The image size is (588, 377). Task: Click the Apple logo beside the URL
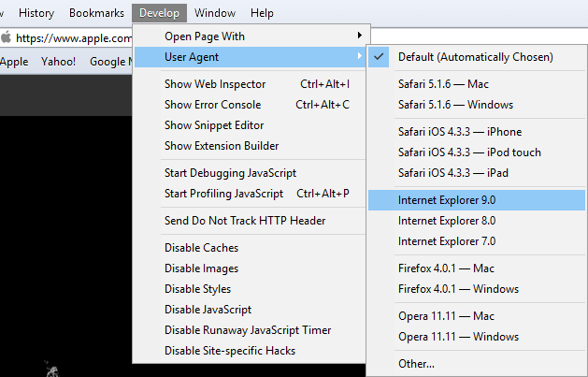click(x=7, y=38)
